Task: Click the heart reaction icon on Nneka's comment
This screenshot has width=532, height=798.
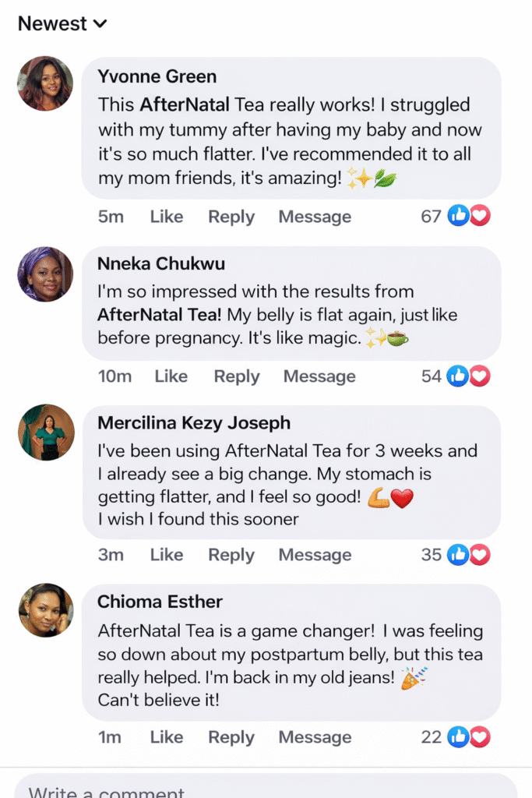Action: tap(480, 376)
